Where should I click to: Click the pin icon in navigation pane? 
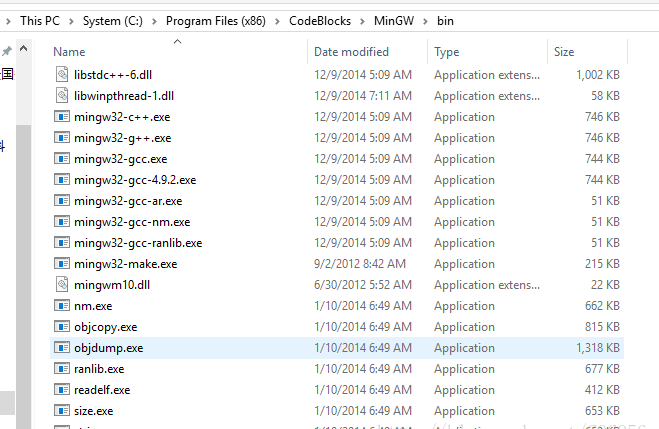click(x=6, y=51)
